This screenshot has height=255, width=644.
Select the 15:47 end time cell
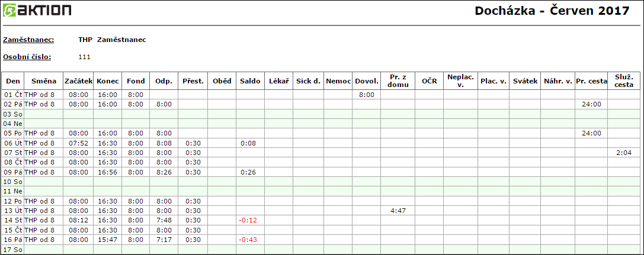click(x=107, y=240)
